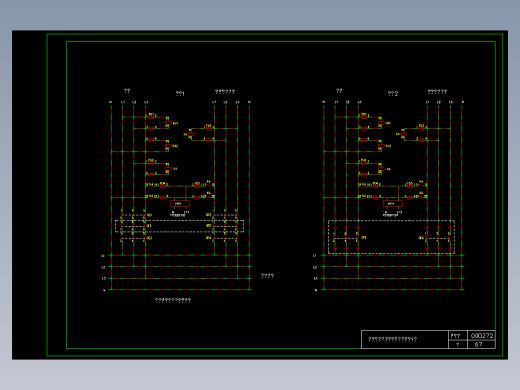
Task: Select the ??1 label above left diagram
Action: (180, 93)
